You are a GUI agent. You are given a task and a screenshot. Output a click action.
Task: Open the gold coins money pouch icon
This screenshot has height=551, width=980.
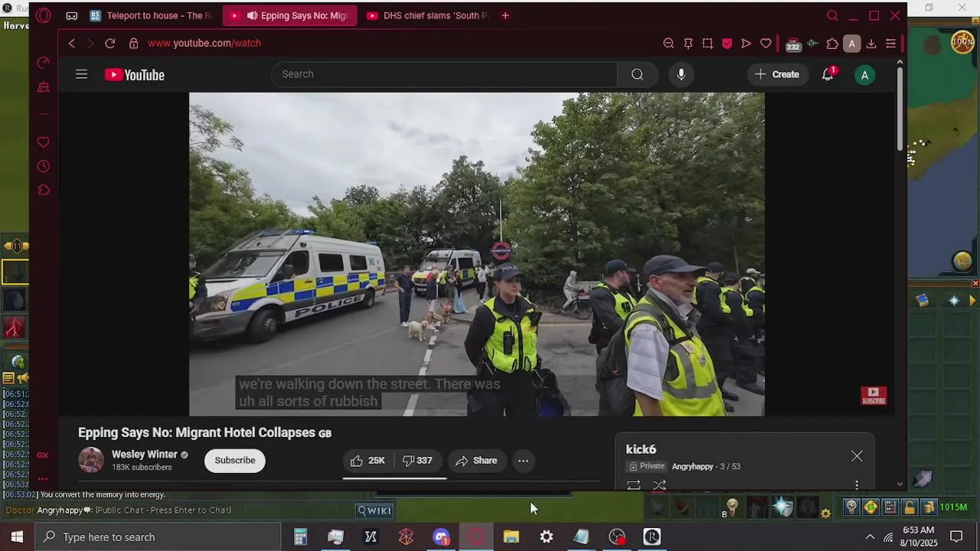point(928,507)
